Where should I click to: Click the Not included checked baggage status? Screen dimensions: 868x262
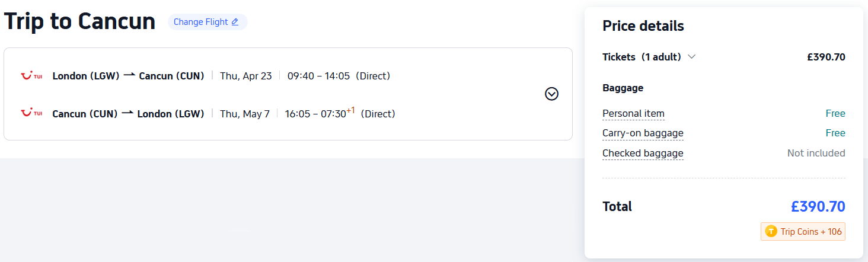point(816,153)
